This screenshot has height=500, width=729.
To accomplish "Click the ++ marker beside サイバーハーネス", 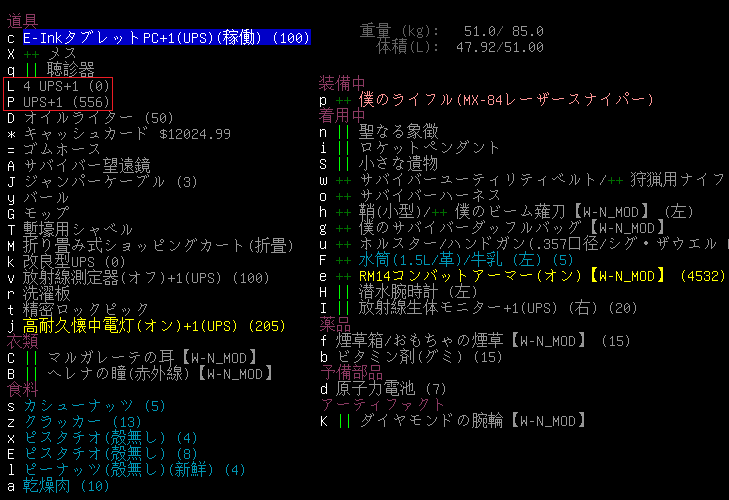I will click(x=343, y=196).
